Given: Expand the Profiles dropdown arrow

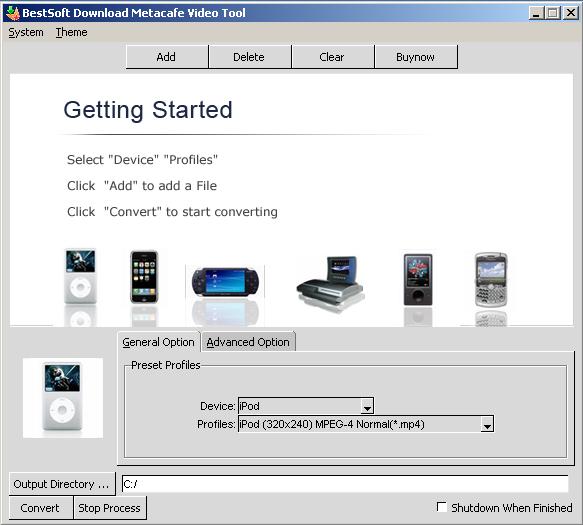Looking at the screenshot, I should point(487,424).
